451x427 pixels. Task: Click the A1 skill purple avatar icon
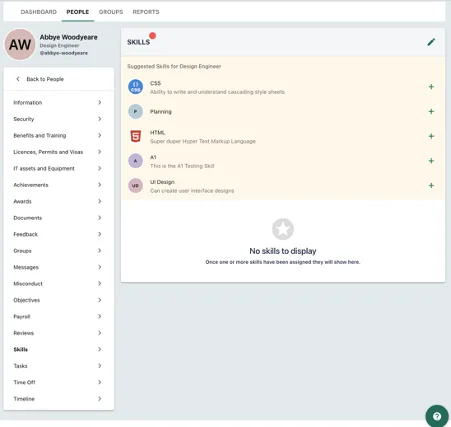(x=136, y=161)
